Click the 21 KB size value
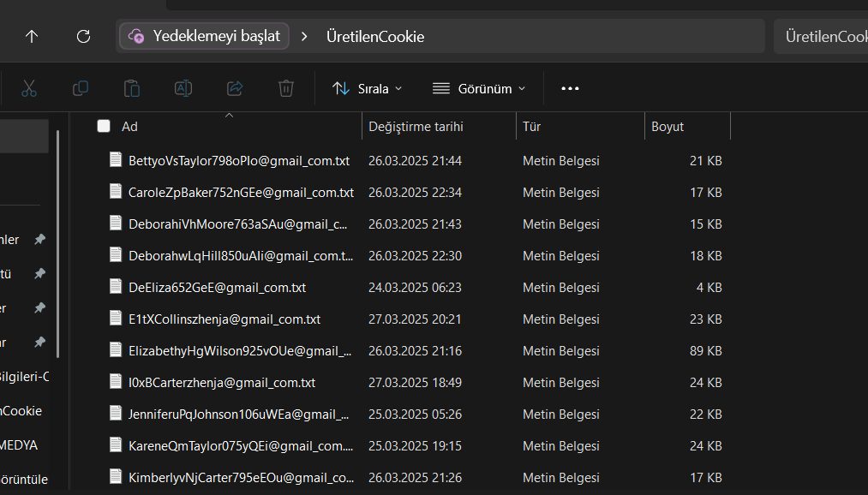The width and height of the screenshot is (868, 495). (706, 161)
